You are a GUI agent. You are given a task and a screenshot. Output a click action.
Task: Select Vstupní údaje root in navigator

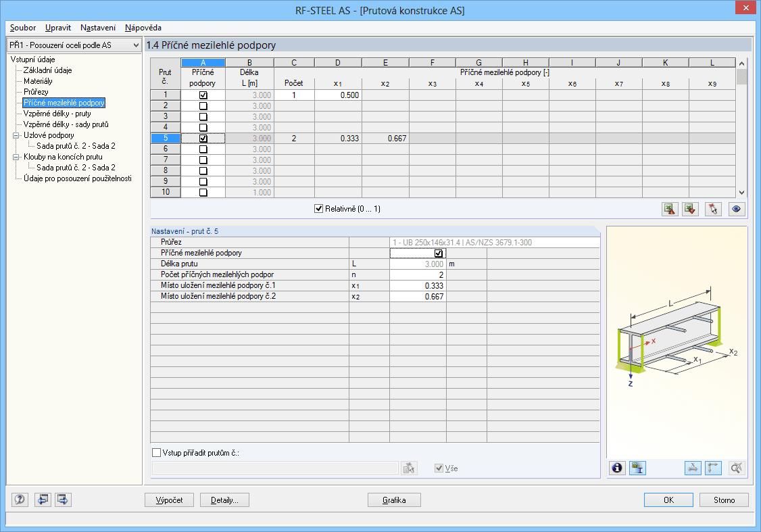[x=32, y=59]
